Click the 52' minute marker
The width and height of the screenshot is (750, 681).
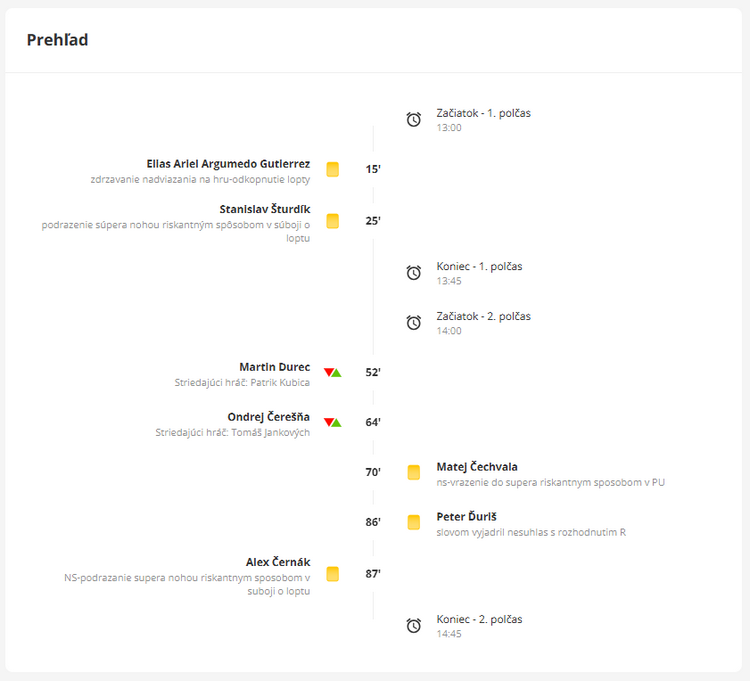(373, 373)
